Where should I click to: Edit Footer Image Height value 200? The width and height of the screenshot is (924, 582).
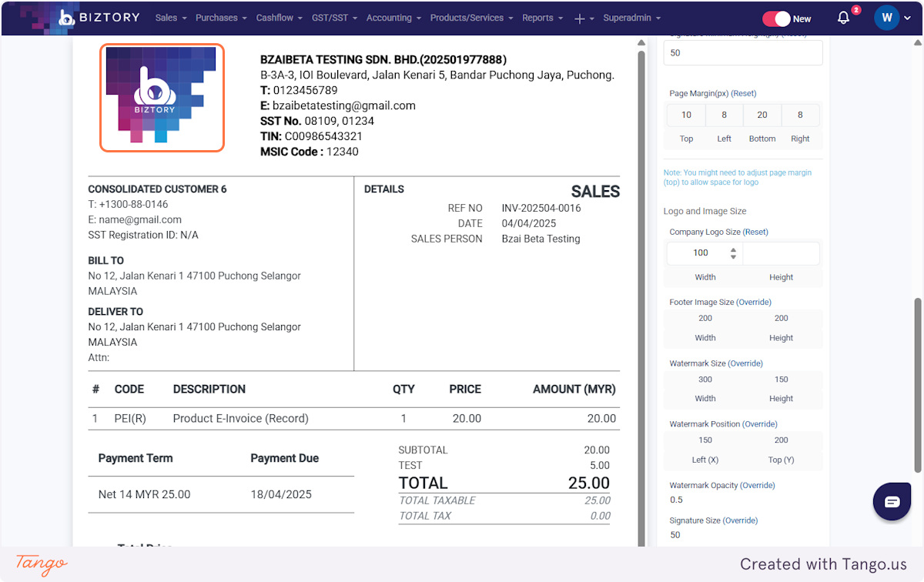[782, 318]
